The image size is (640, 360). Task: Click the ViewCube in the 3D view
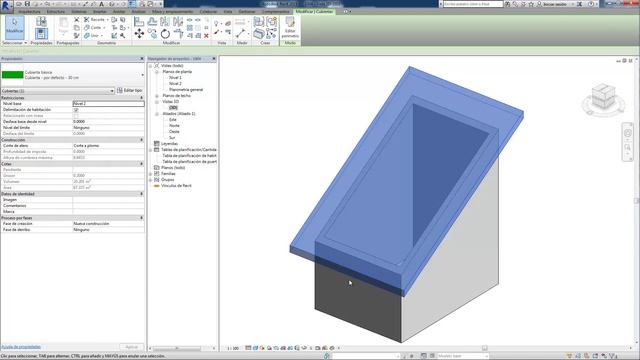tap(603, 97)
